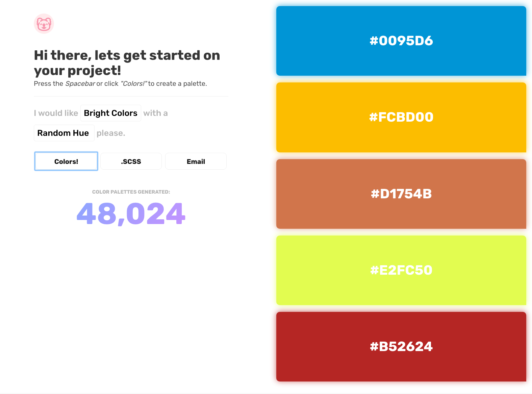Select the lime #E2FC50 color swatch

click(401, 270)
